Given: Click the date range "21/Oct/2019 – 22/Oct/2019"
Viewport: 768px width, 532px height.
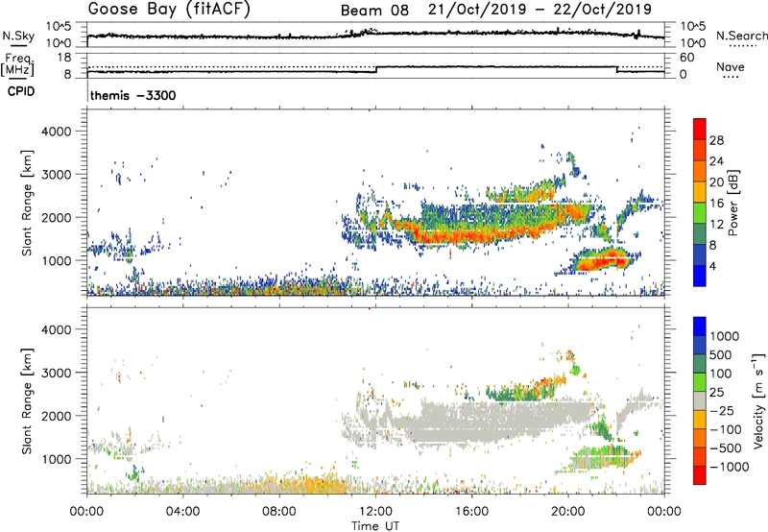Looking at the screenshot, I should pos(540,10).
